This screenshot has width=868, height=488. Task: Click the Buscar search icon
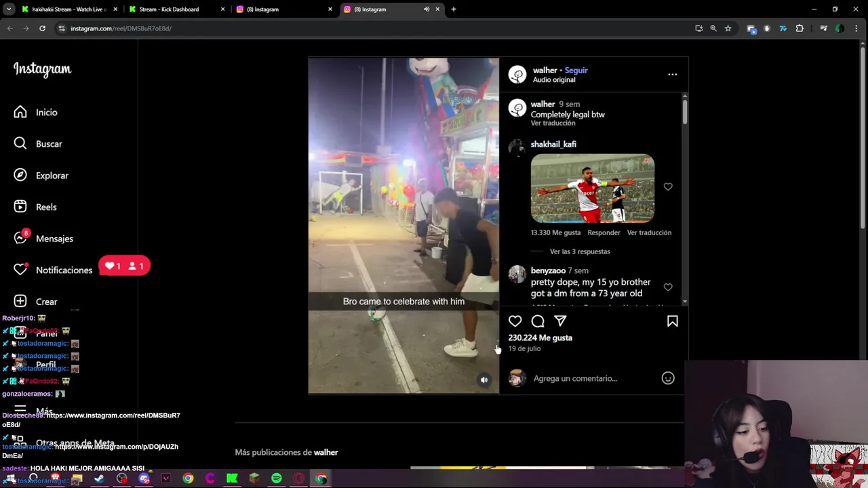pos(20,144)
